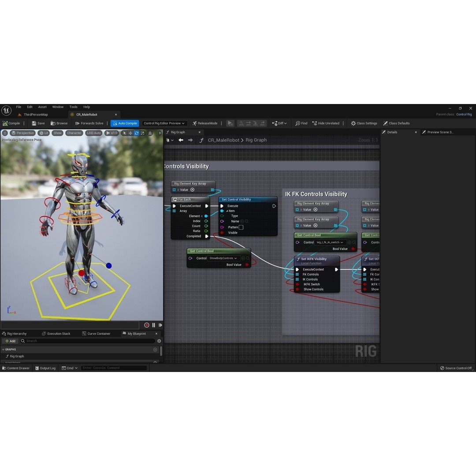Close the Rig Graph tab
This screenshot has height=476, width=476.
click(200, 132)
